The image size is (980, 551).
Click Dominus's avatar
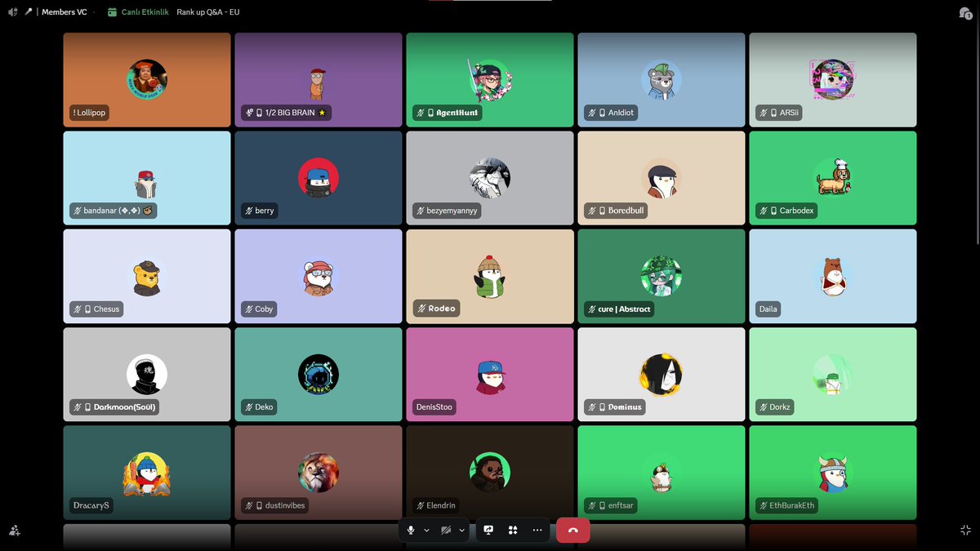[x=661, y=375]
